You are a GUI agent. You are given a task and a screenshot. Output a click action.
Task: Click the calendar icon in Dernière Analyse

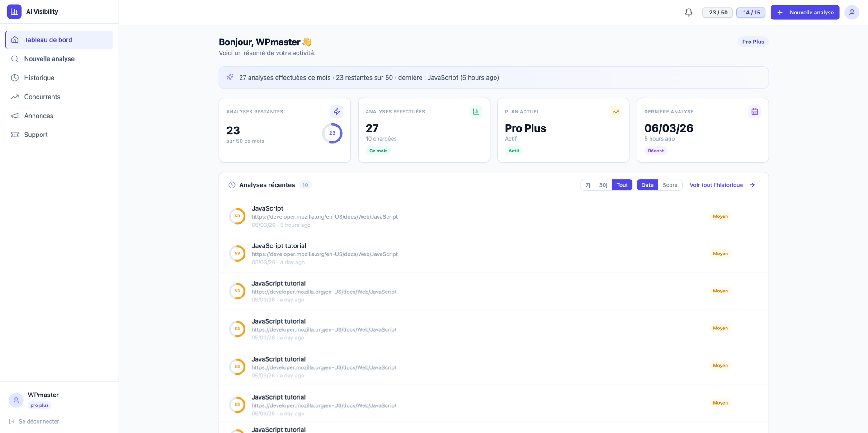[x=754, y=112]
